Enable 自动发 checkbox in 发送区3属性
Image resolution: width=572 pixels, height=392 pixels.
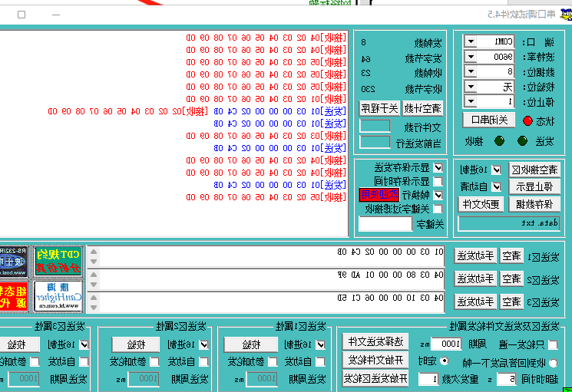pos(84,362)
